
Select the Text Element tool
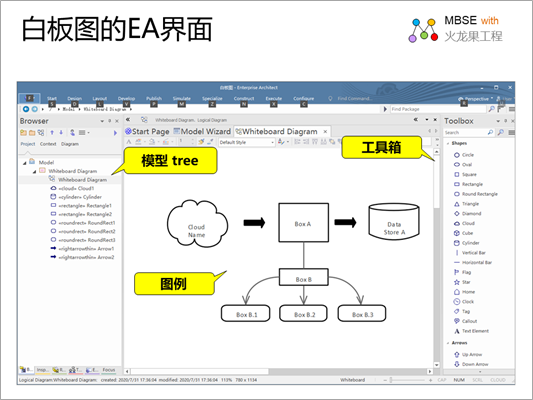click(x=471, y=331)
